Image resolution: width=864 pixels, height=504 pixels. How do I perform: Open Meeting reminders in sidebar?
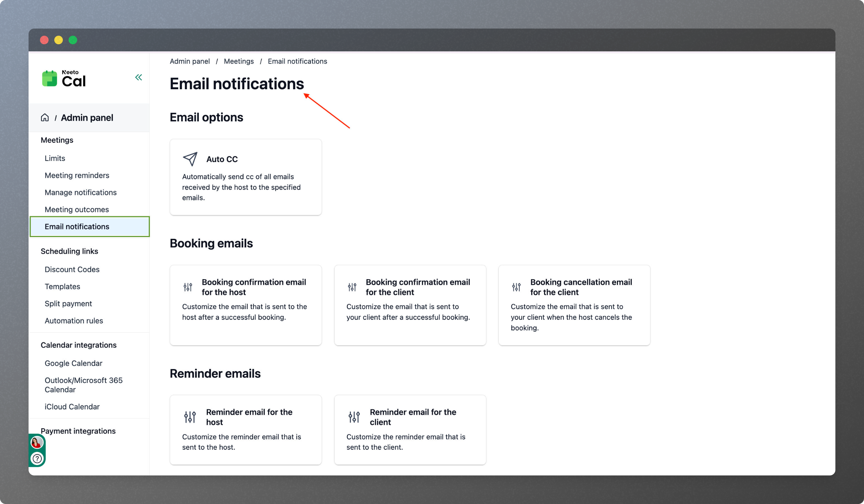(x=77, y=175)
